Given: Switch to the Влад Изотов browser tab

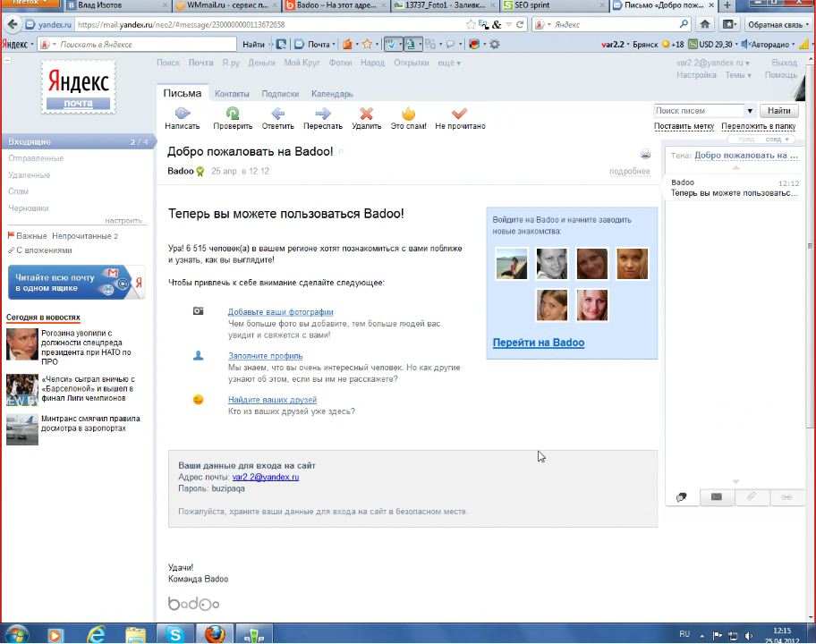Looking at the screenshot, I should click(117, 5).
